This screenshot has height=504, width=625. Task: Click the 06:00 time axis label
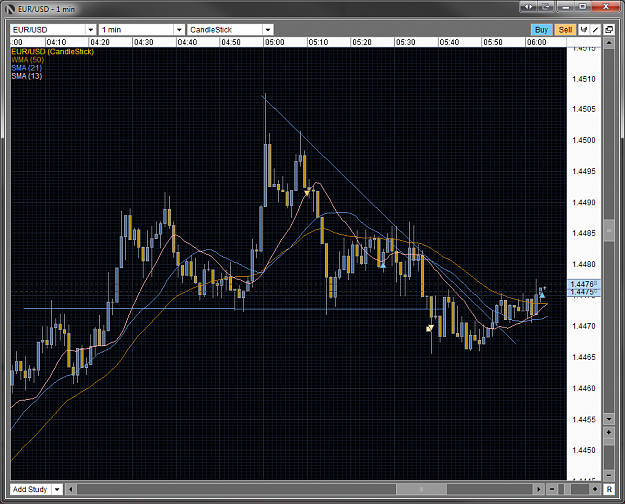point(537,42)
